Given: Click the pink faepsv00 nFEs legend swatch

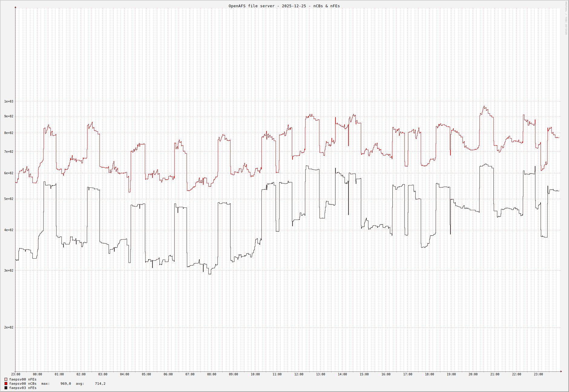Looking at the screenshot, I should 6,379.
